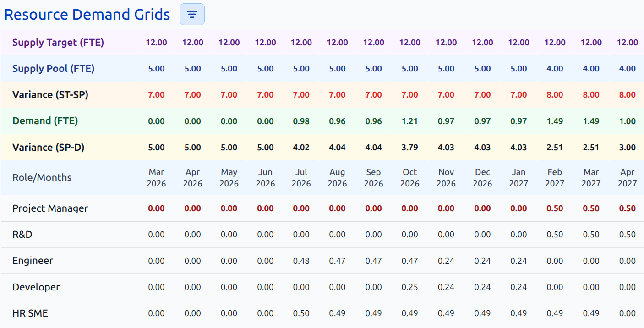Select the R&D role row label
Viewport: 644px width, 328px height.
[22, 235]
